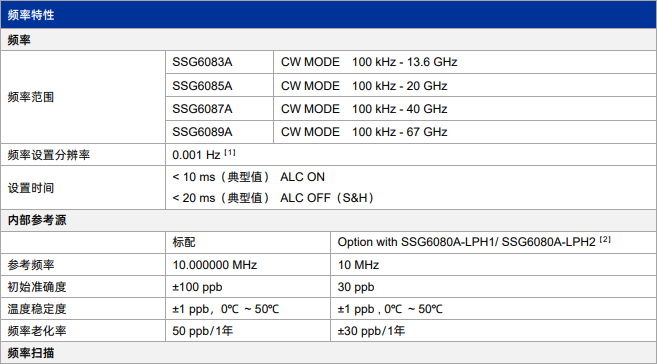Click the ±100 ppb initial accuracy value
This screenshot has width=657, height=364.
[197, 287]
